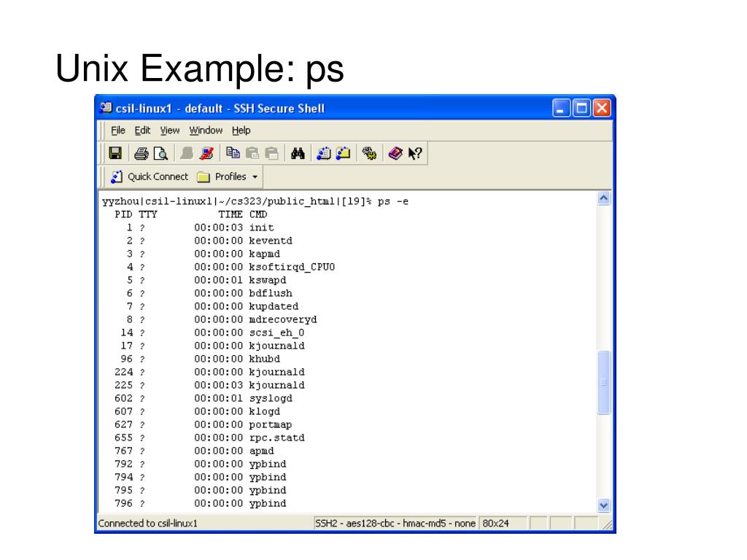747x560 pixels.
Task: Click the 'keventd' process entry
Action: (x=271, y=241)
